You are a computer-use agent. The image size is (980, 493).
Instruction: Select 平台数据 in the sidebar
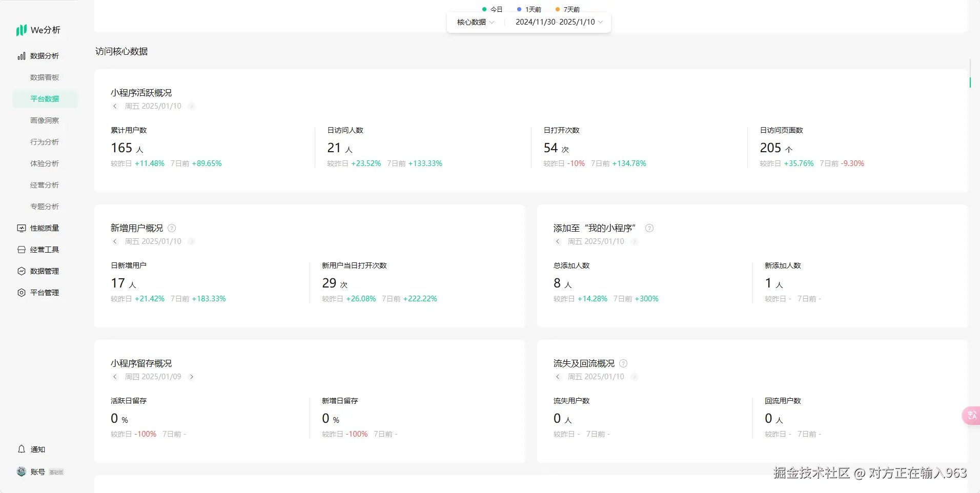coord(45,99)
